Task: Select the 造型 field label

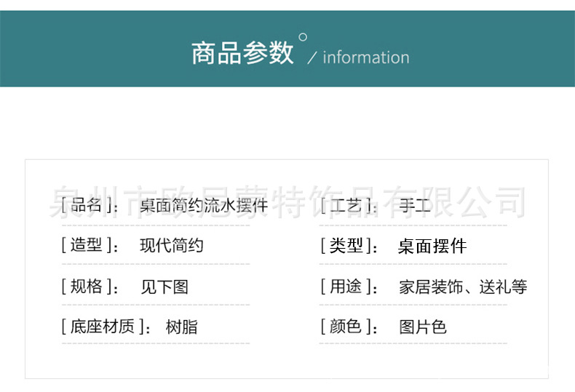Action: click(x=90, y=246)
